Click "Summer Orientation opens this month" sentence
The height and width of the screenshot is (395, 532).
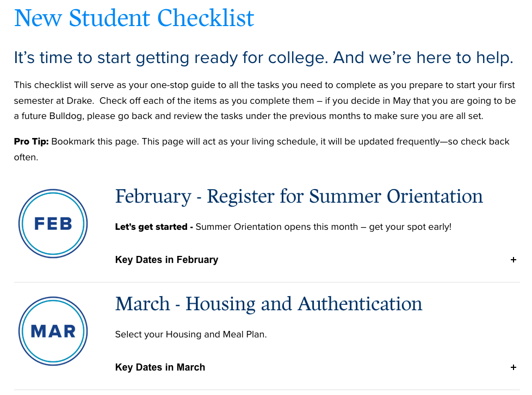tap(280, 227)
